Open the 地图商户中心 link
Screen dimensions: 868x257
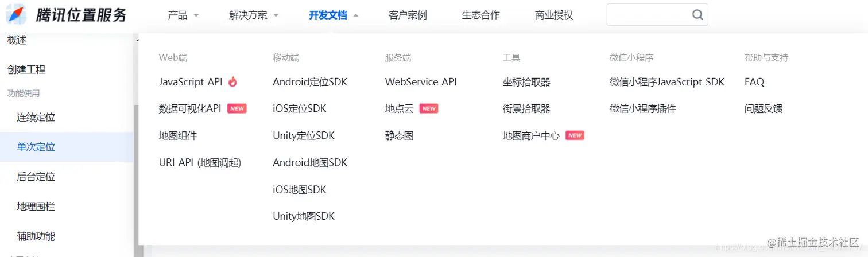click(x=531, y=135)
